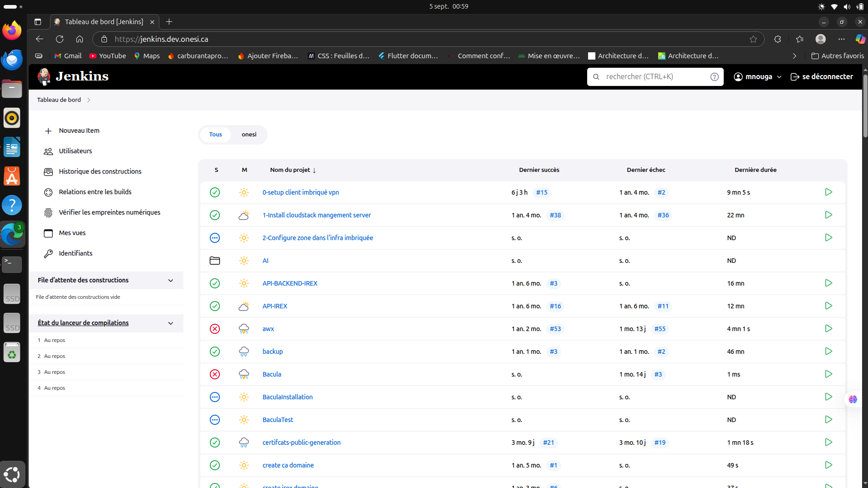Viewport: 868px width, 488px height.
Task: Open Copilot sidebar icon in Edge
Action: [860, 39]
